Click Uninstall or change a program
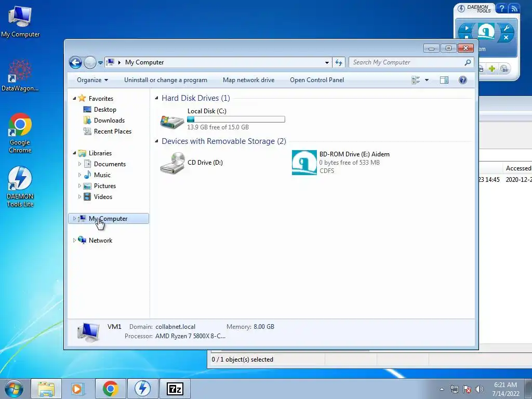The width and height of the screenshot is (532, 399). click(x=166, y=80)
